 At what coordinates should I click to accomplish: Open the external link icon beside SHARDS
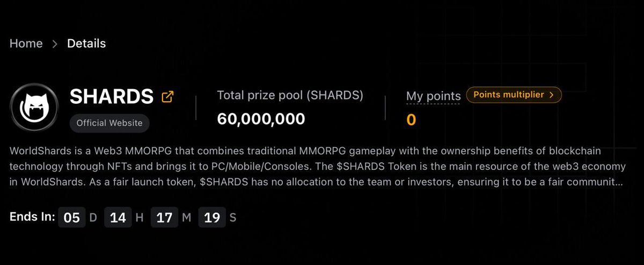168,97
